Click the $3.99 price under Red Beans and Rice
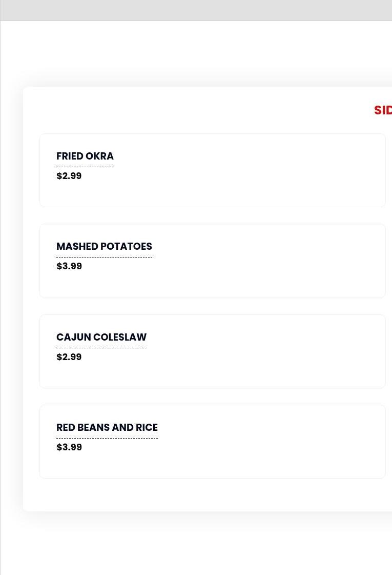This screenshot has width=392, height=575. [69, 447]
